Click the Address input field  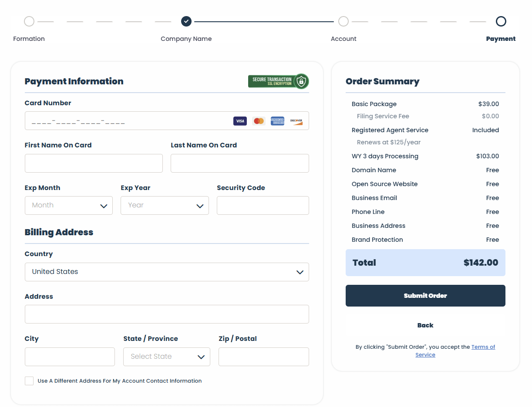pyautogui.click(x=167, y=314)
